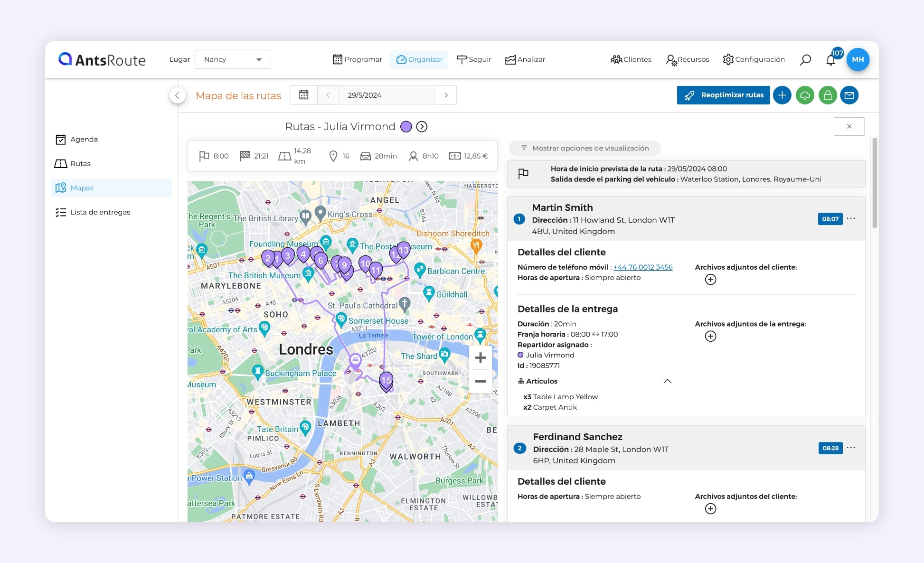
Task: Click the green lock routes icon
Action: coord(828,95)
